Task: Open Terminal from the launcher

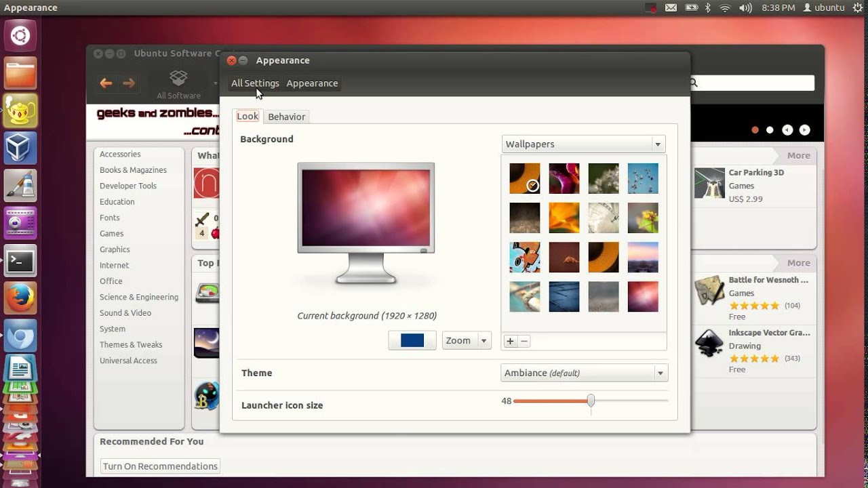Action: (20, 260)
